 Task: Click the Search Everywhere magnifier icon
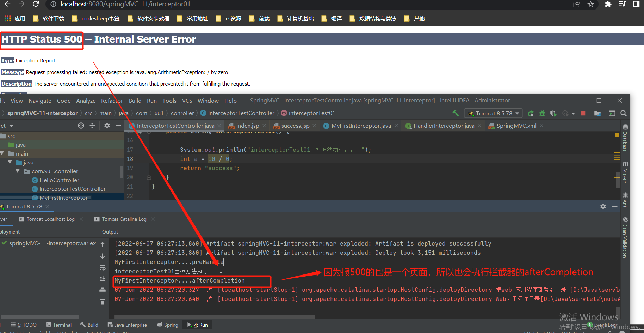click(623, 113)
